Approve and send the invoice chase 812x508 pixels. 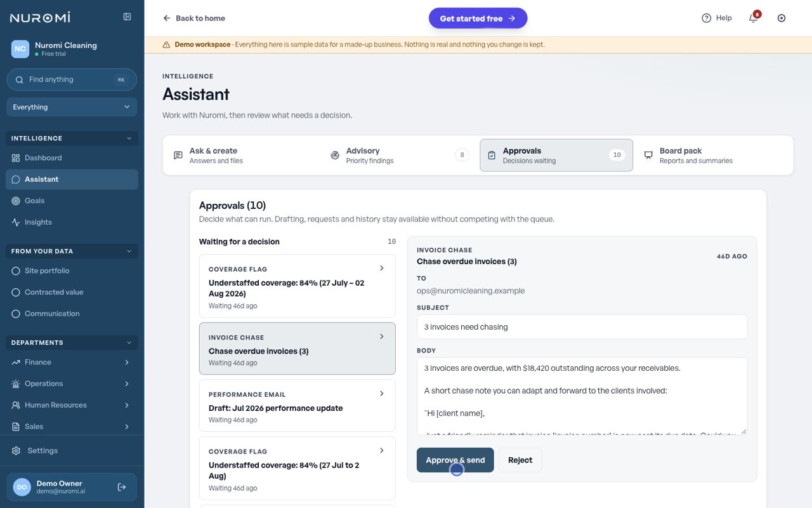coord(455,460)
